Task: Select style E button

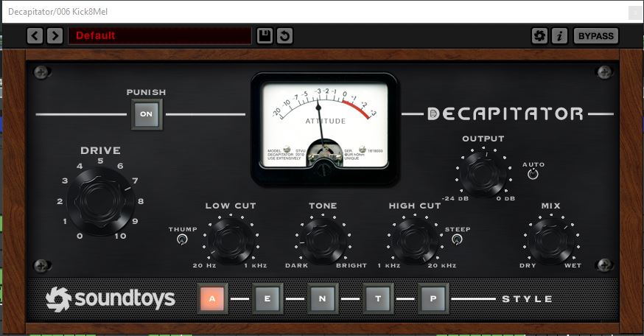Action: [267, 298]
